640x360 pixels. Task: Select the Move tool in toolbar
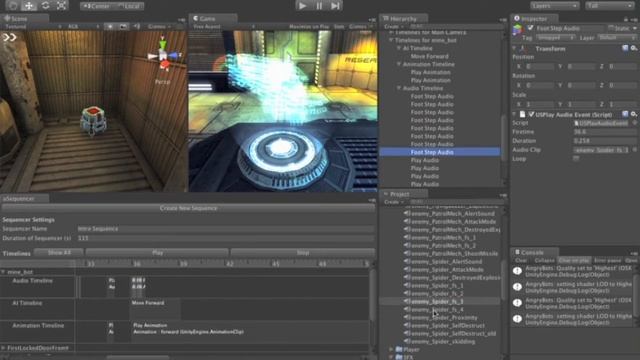[29, 6]
